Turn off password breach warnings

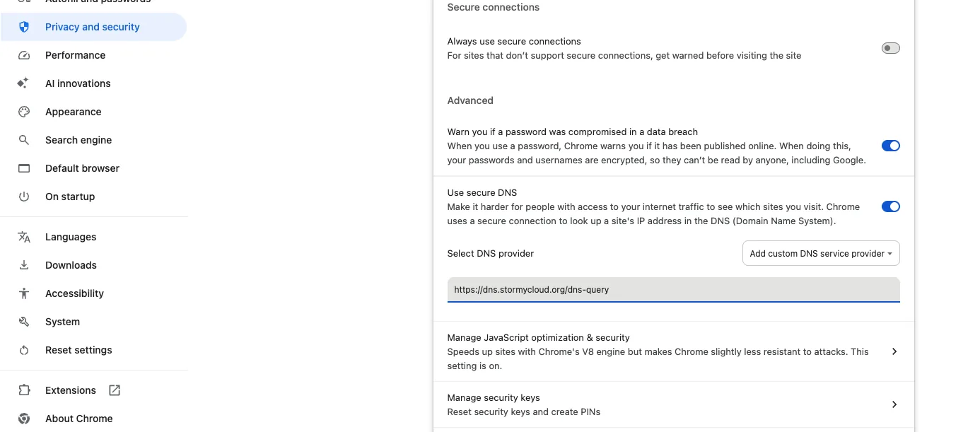(x=890, y=146)
